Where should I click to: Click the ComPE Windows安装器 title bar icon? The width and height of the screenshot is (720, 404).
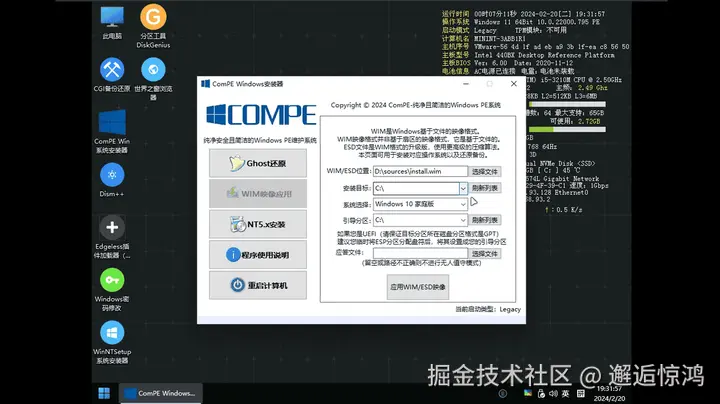tap(205, 84)
